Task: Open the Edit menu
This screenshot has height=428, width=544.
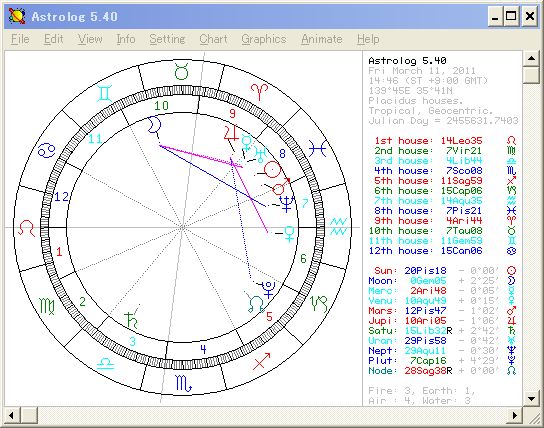Action: click(53, 39)
